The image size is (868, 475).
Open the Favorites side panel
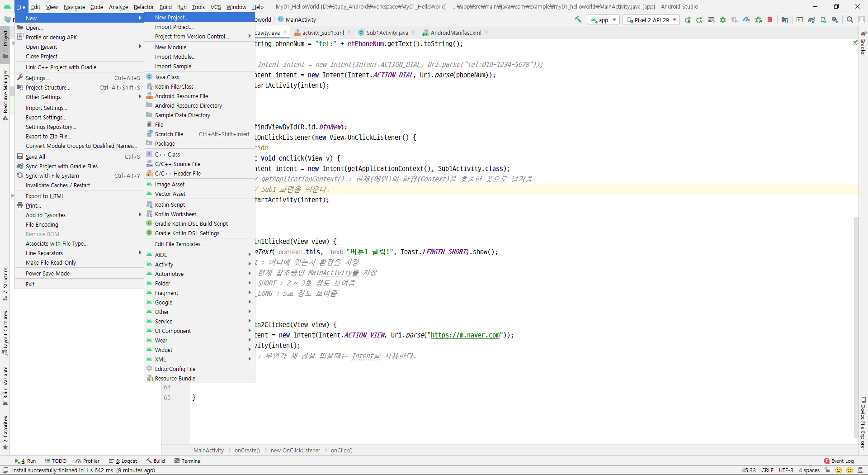pyautogui.click(x=5, y=432)
